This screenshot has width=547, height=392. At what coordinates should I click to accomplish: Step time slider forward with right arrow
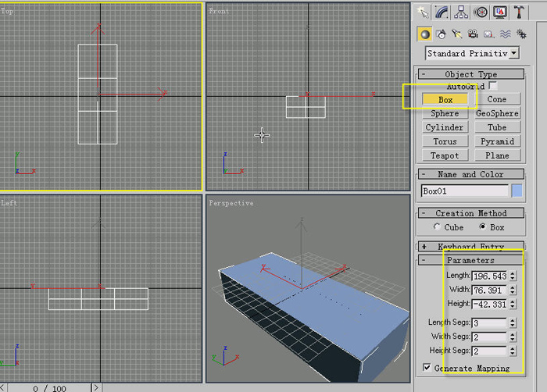[96, 388]
